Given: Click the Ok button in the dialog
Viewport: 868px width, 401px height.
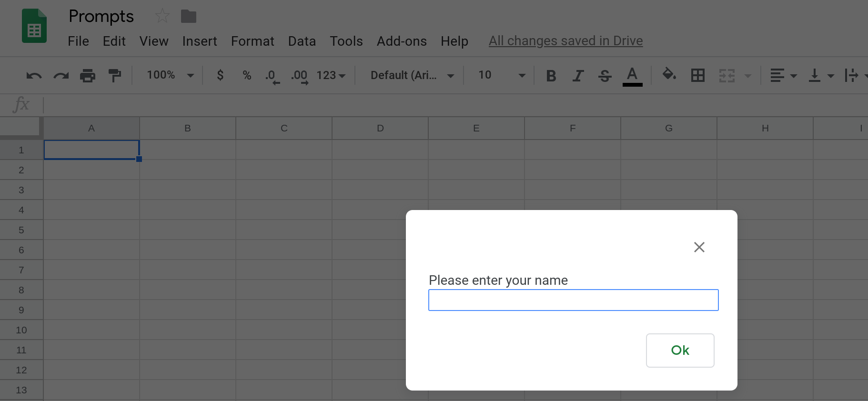Looking at the screenshot, I should point(680,351).
